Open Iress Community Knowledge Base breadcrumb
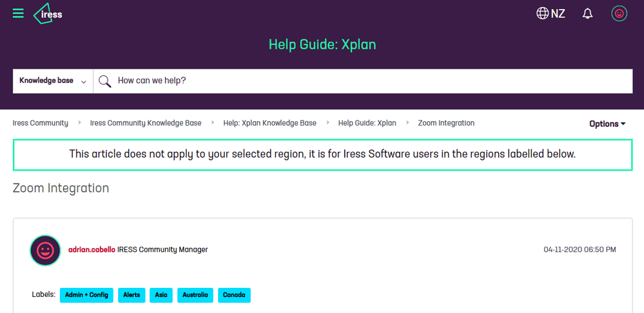Screen dimensions: 644x313 pyautogui.click(x=146, y=123)
